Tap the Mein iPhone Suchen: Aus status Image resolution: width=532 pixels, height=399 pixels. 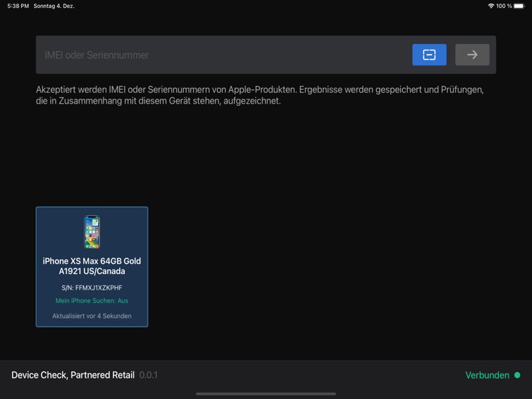click(x=92, y=301)
